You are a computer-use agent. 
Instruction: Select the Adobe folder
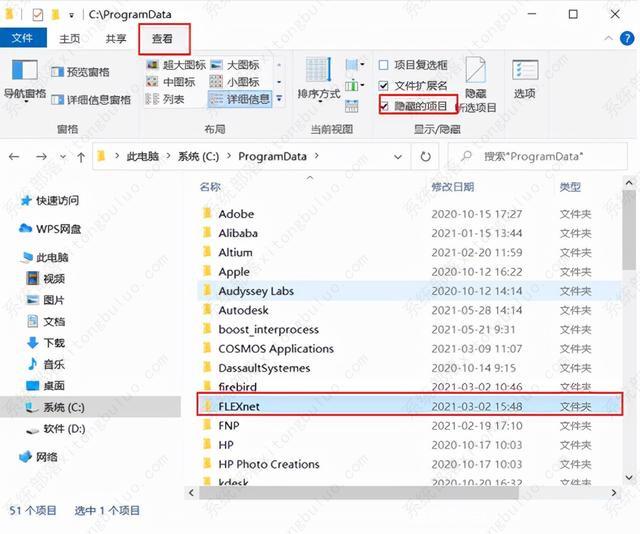pos(236,214)
